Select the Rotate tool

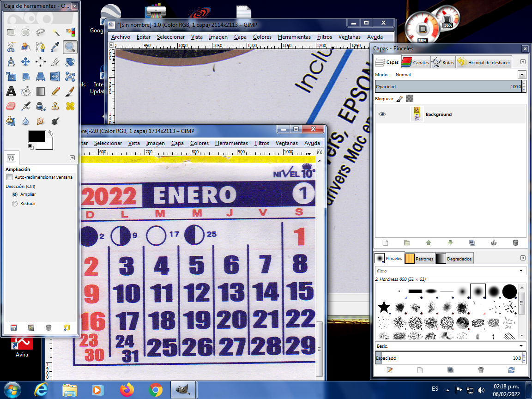[70, 62]
